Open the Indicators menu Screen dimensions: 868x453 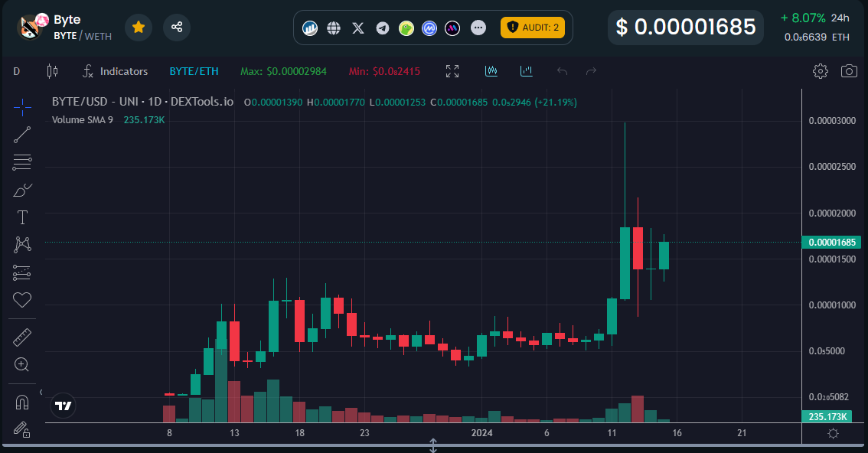pos(115,71)
